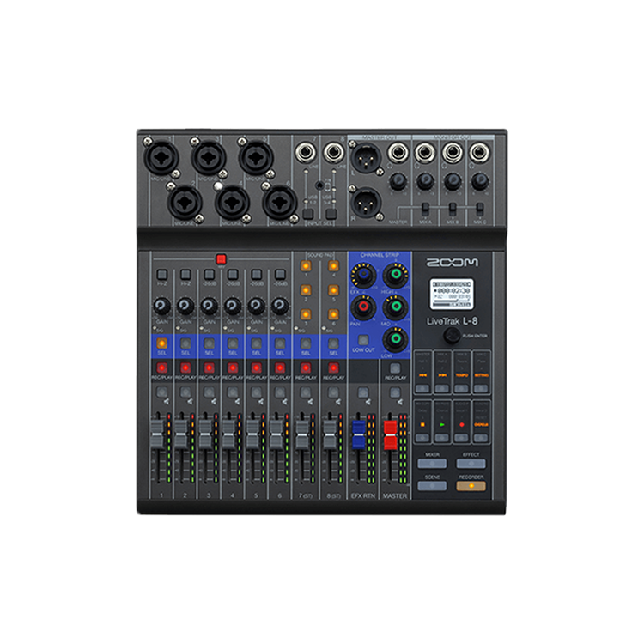The image size is (644, 644).
Task: Hit the stop transport button
Action: click(x=422, y=437)
